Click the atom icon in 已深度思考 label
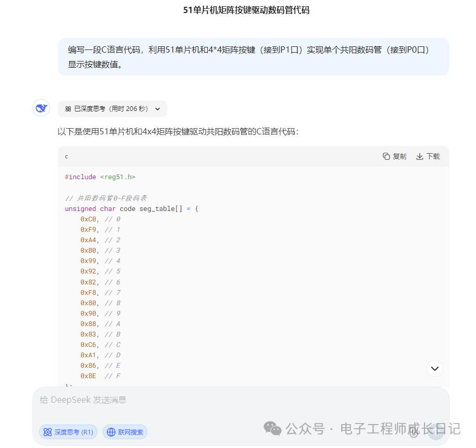The image size is (476, 448). tap(68, 109)
